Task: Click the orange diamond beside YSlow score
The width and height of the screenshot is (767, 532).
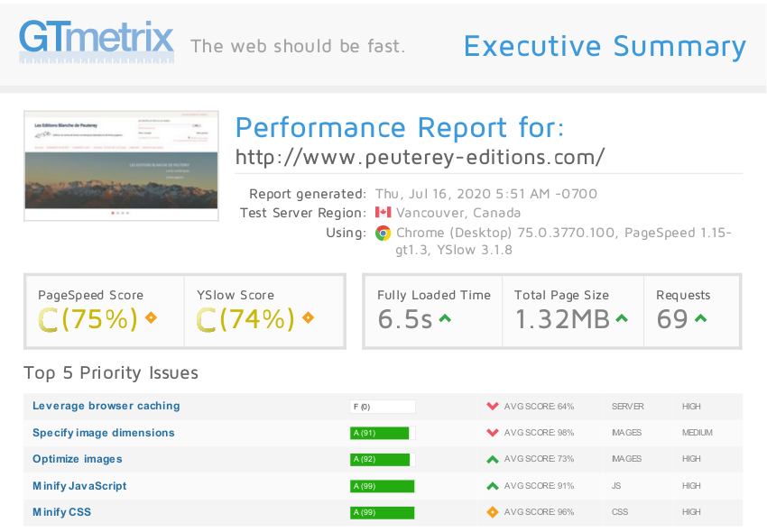Action: coord(309,317)
